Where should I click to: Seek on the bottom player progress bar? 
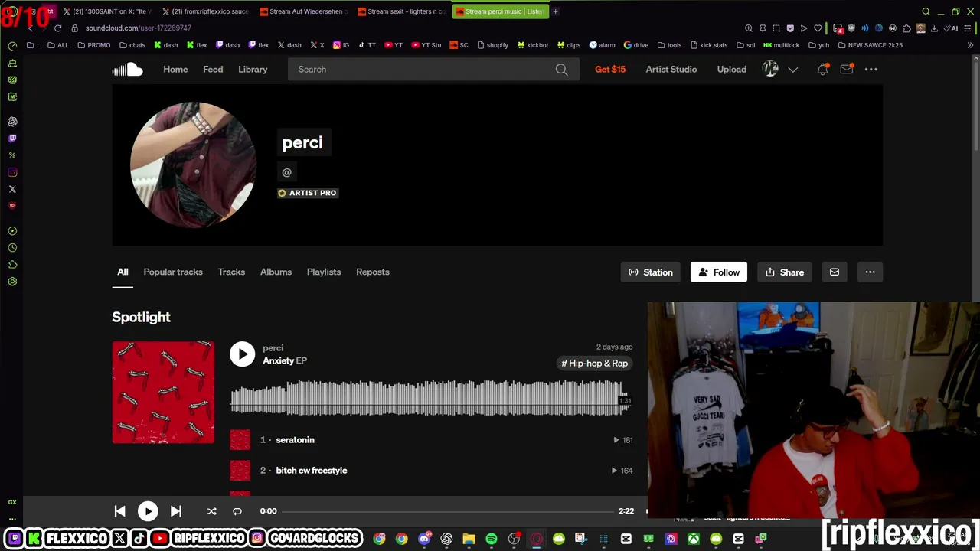click(449, 511)
